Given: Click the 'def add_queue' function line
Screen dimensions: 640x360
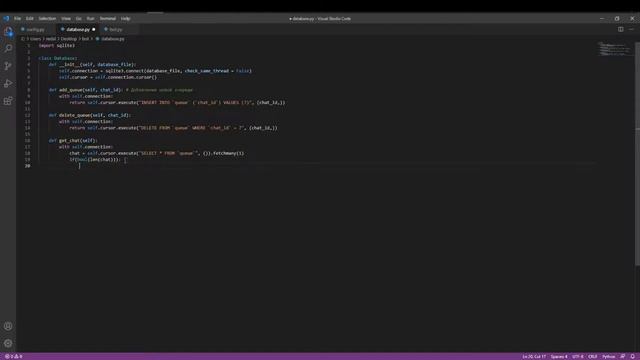Looking at the screenshot, I should (121, 90).
